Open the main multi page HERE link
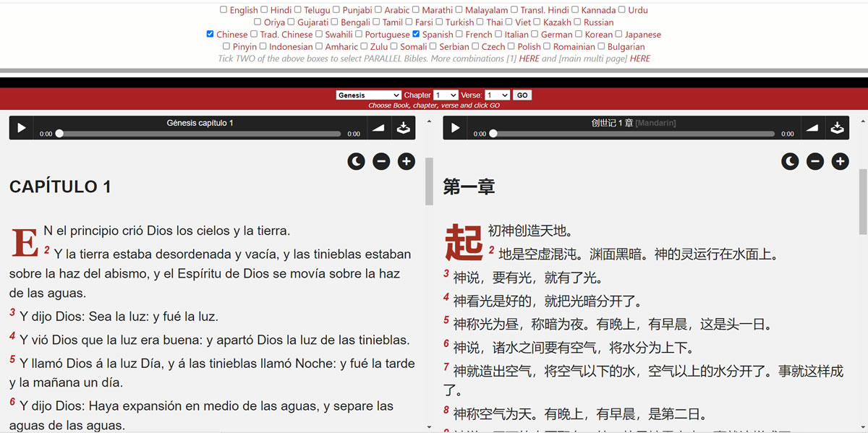868x433 pixels. (x=640, y=59)
